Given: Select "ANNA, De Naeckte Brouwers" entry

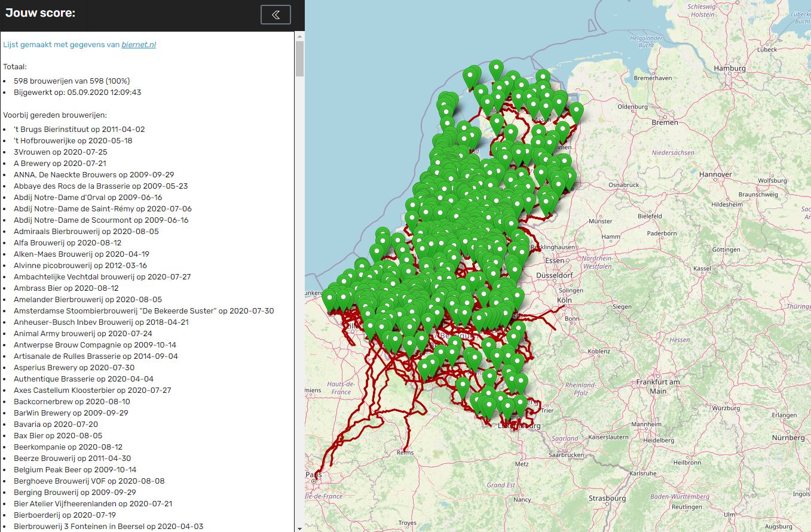Looking at the screenshot, I should coord(94,175).
